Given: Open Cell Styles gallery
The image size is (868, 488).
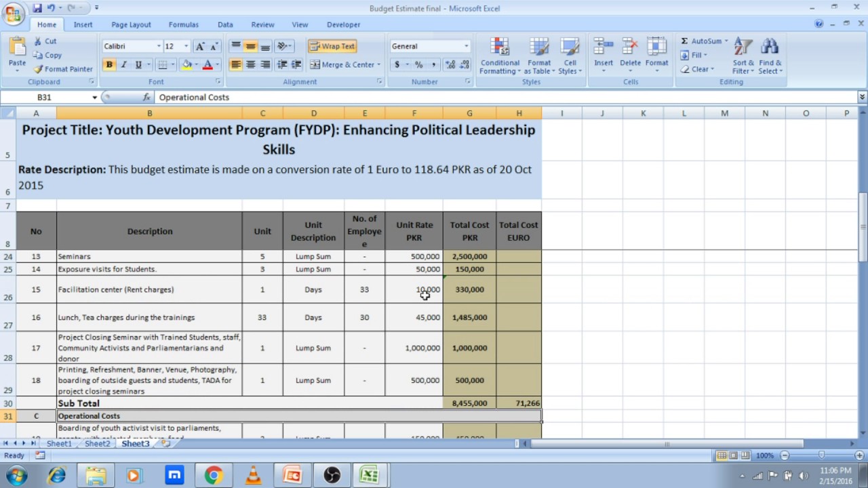Looking at the screenshot, I should click(x=570, y=56).
